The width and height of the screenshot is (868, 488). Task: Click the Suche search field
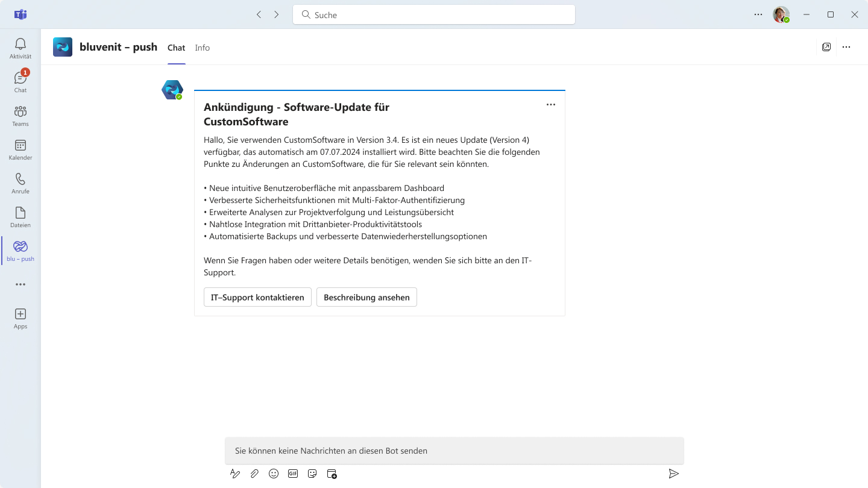click(x=434, y=14)
